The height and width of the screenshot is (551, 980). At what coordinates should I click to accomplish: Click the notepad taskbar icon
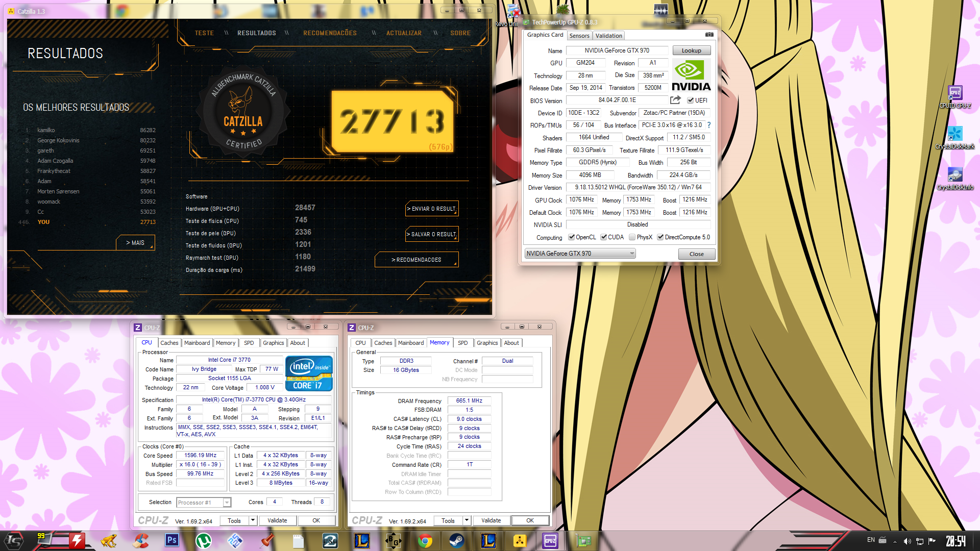[299, 540]
